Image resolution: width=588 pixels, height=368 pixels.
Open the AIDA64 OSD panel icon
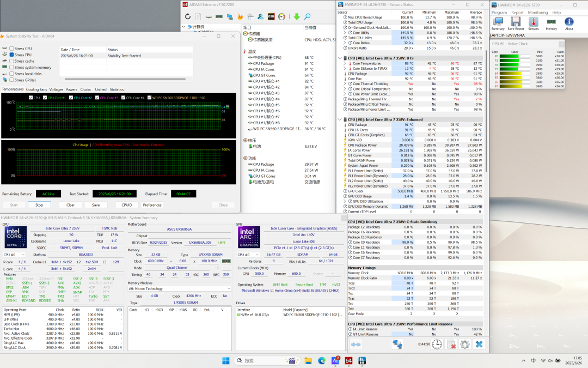coord(271,16)
